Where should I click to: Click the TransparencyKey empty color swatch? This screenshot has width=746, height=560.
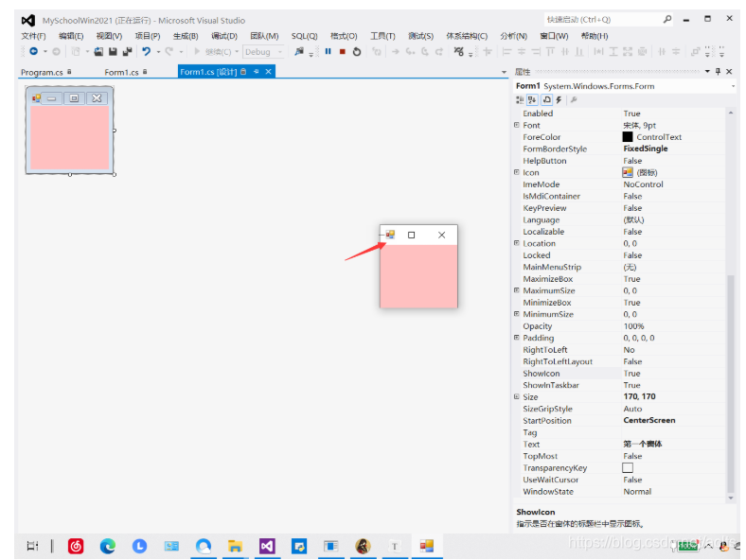[628, 468]
